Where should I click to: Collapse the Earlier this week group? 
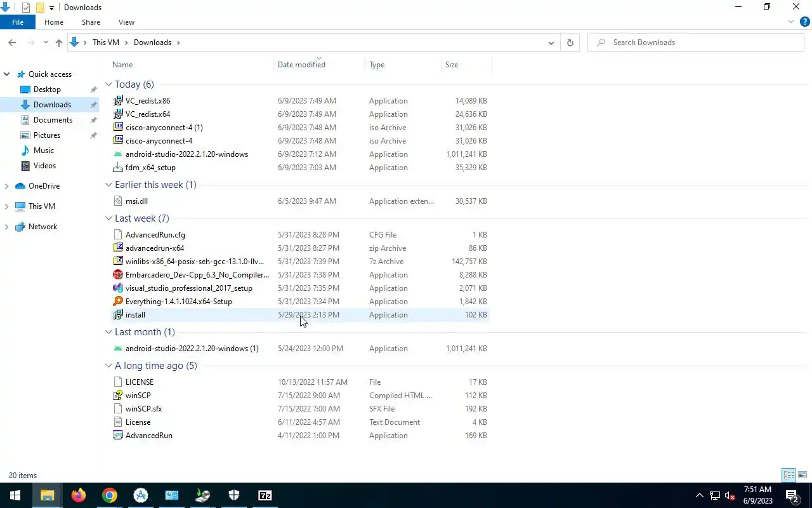(108, 185)
